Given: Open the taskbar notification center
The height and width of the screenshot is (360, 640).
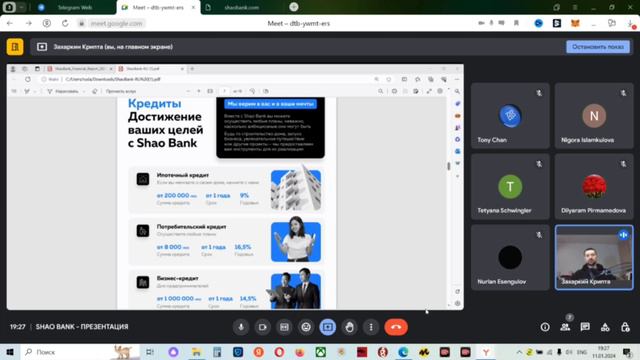Looking at the screenshot, I should point(627,352).
